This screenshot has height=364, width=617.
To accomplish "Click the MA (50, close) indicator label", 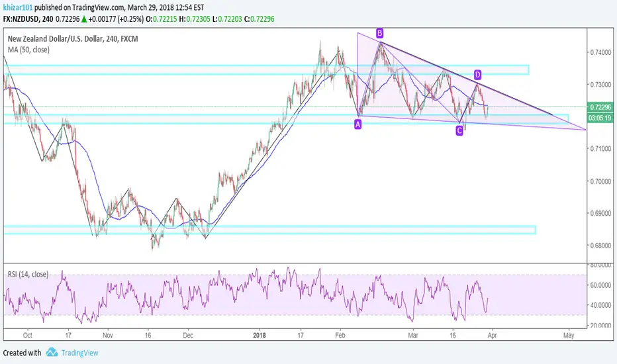I will (x=28, y=50).
